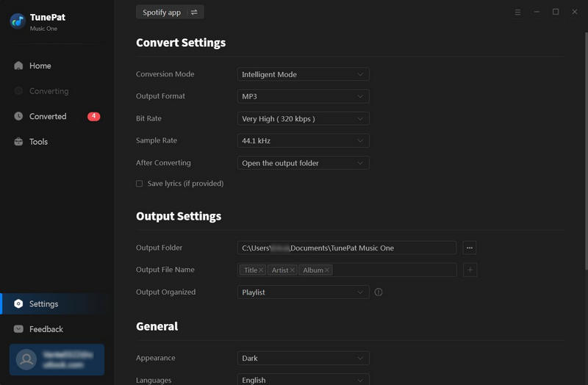Remove the Album tag from file name
This screenshot has width=588, height=385.
point(327,270)
